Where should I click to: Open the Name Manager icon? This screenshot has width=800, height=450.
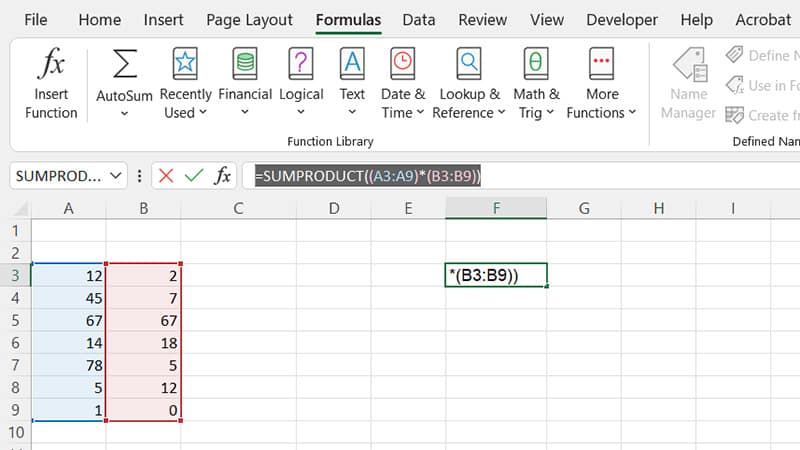[x=690, y=64]
